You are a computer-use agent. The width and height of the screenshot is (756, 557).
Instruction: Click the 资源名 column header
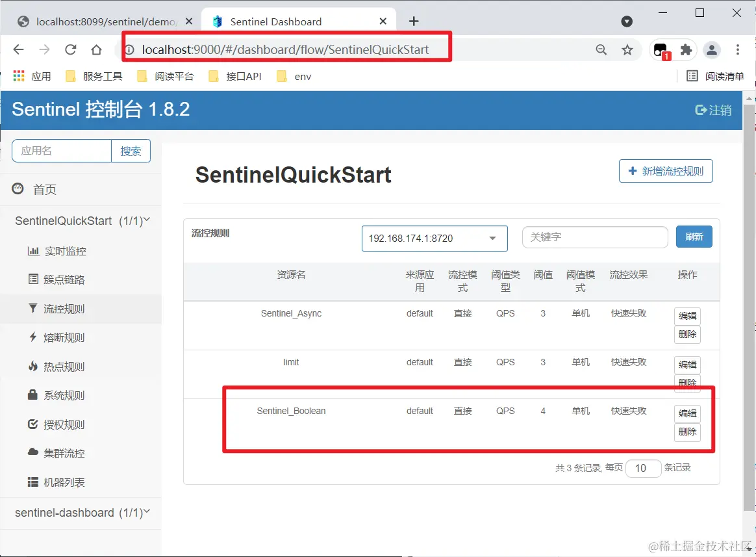pos(291,275)
